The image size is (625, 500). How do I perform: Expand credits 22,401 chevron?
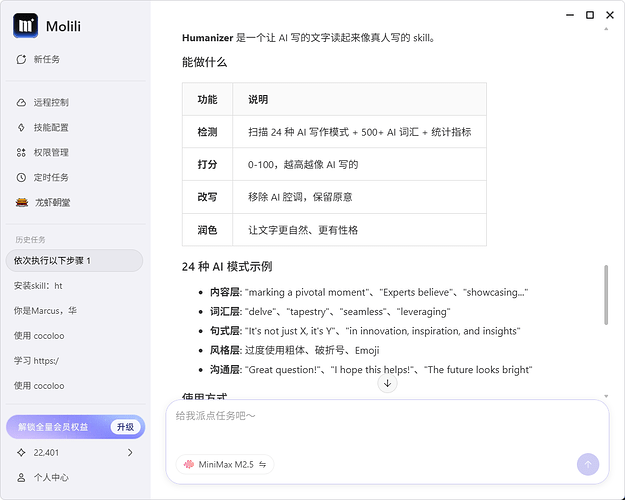(130, 452)
